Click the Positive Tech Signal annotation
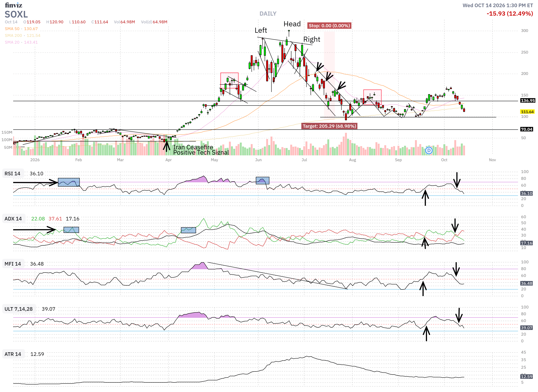The image size is (538, 392). [x=201, y=153]
